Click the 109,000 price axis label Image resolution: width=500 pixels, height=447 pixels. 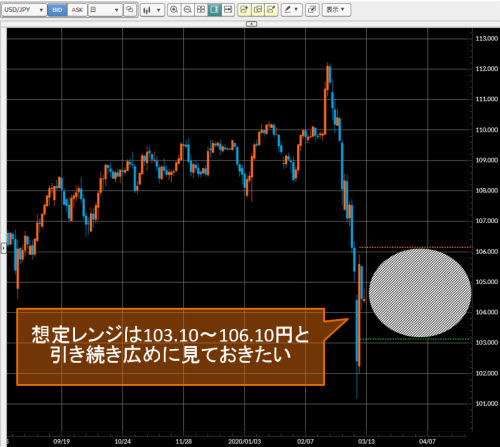point(487,160)
